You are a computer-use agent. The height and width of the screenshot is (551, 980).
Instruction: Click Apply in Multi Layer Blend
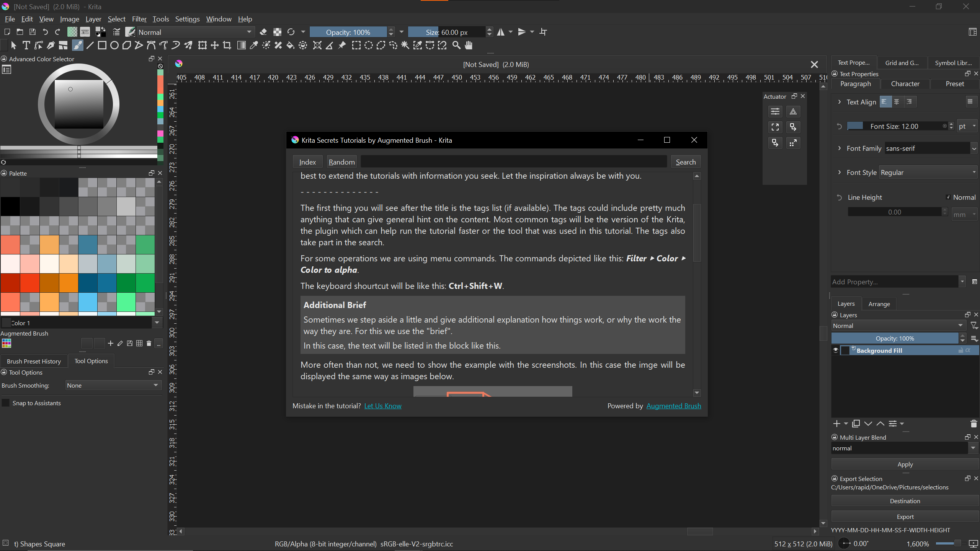[x=905, y=464]
